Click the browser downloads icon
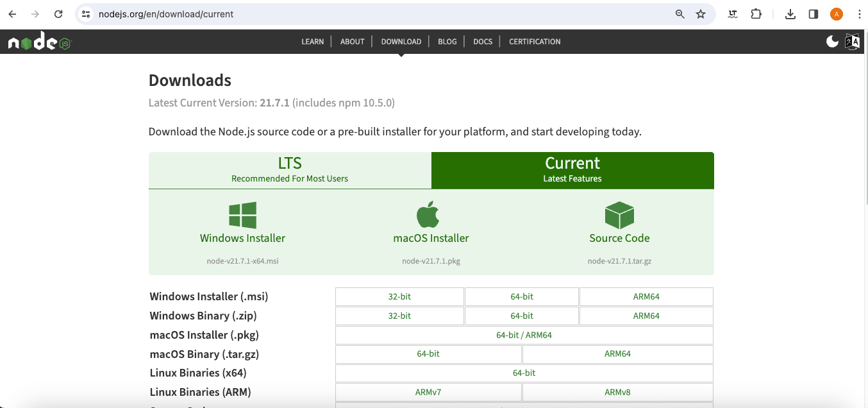 click(x=790, y=13)
